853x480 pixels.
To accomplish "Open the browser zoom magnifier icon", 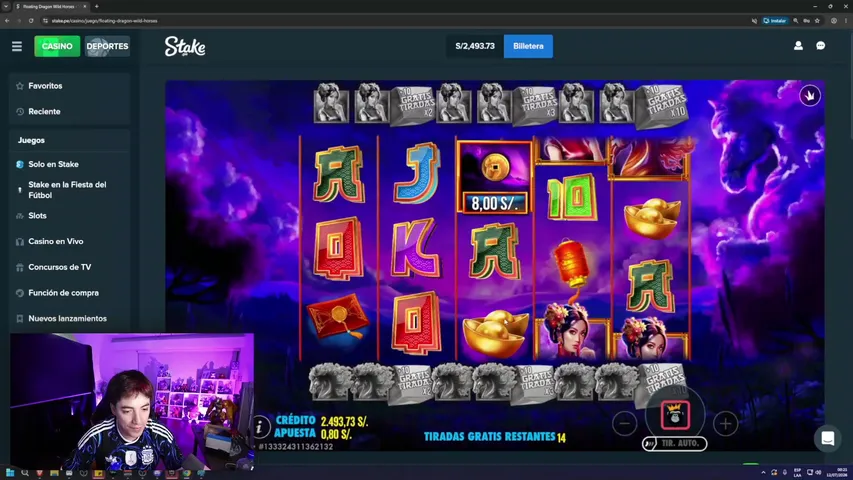I will [796, 21].
